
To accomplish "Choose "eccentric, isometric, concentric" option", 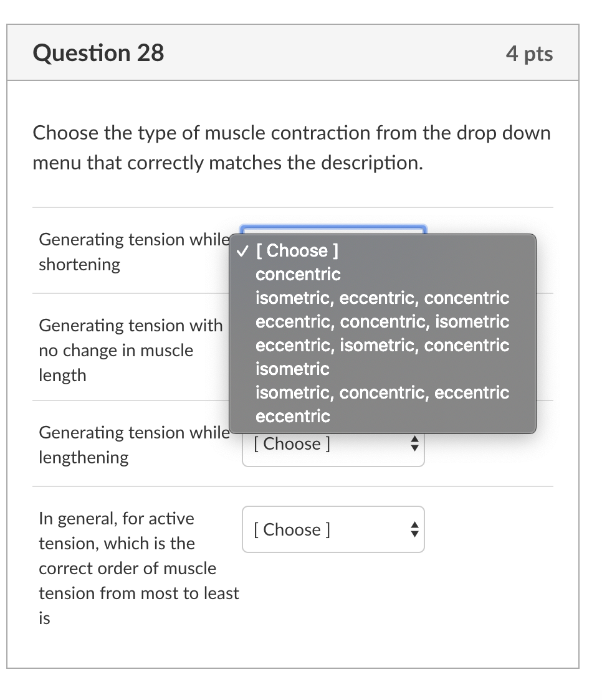I will click(x=382, y=345).
